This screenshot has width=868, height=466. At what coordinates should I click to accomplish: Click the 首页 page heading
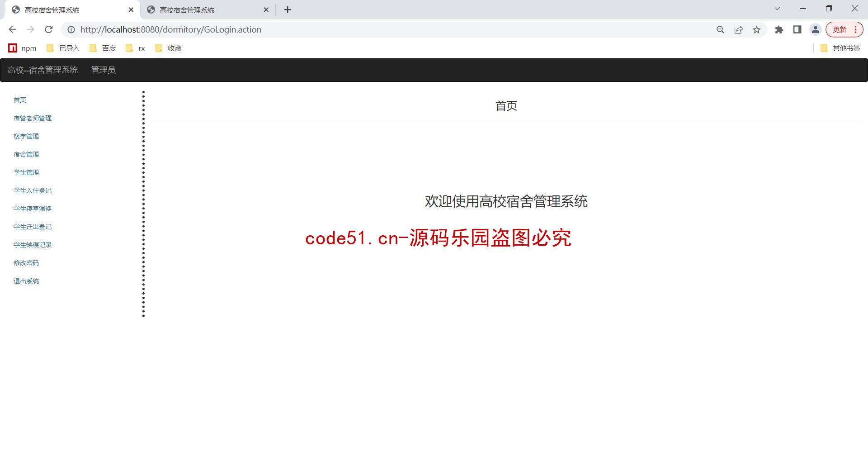[x=506, y=106]
